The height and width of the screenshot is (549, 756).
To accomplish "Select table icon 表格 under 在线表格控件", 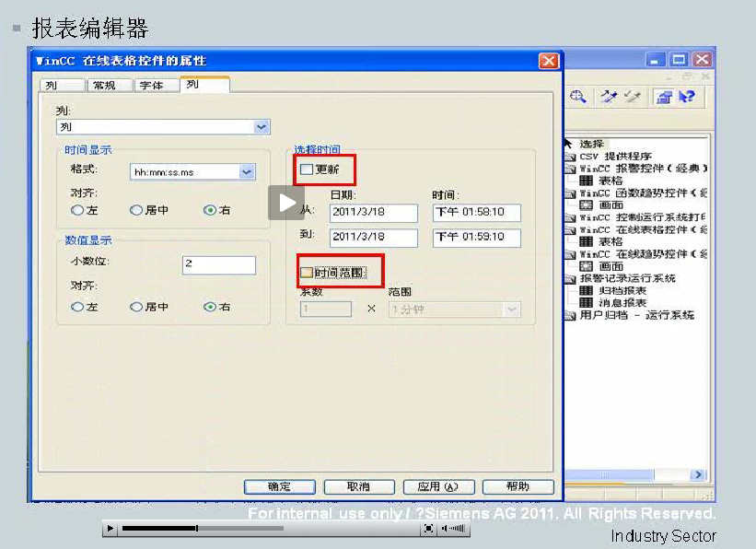I will (x=586, y=241).
